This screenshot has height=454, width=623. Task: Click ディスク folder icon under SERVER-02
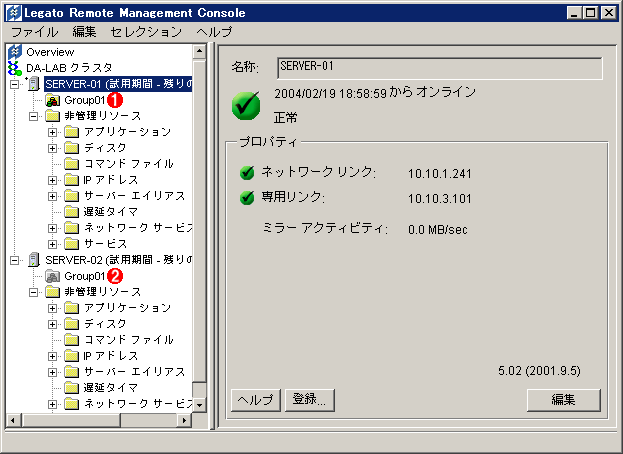[x=72, y=324]
